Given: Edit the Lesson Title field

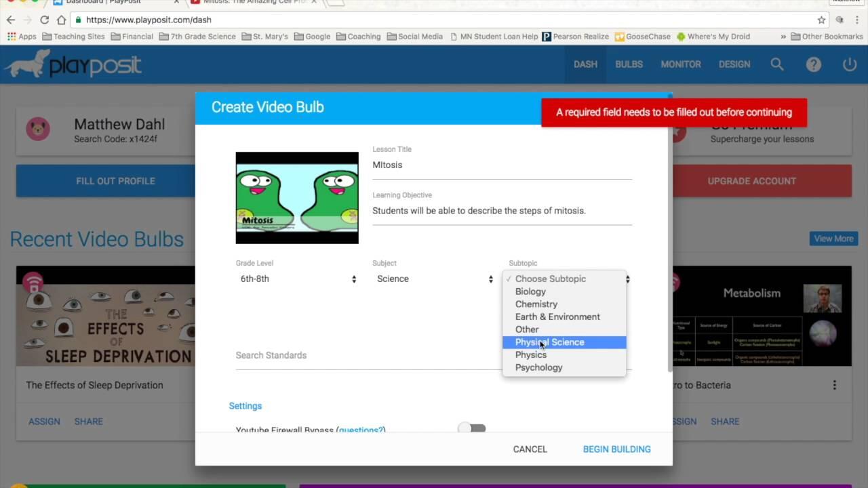Looking at the screenshot, I should [x=502, y=165].
